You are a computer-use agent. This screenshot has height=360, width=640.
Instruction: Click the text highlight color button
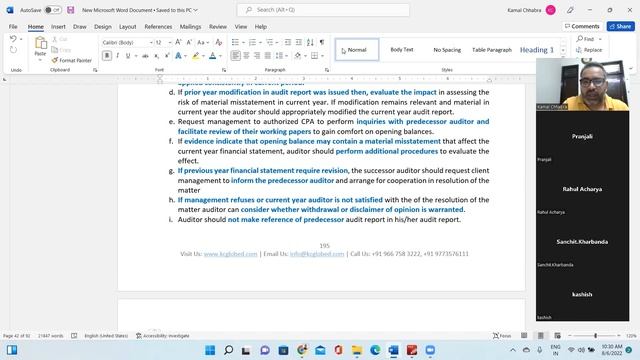point(196,56)
